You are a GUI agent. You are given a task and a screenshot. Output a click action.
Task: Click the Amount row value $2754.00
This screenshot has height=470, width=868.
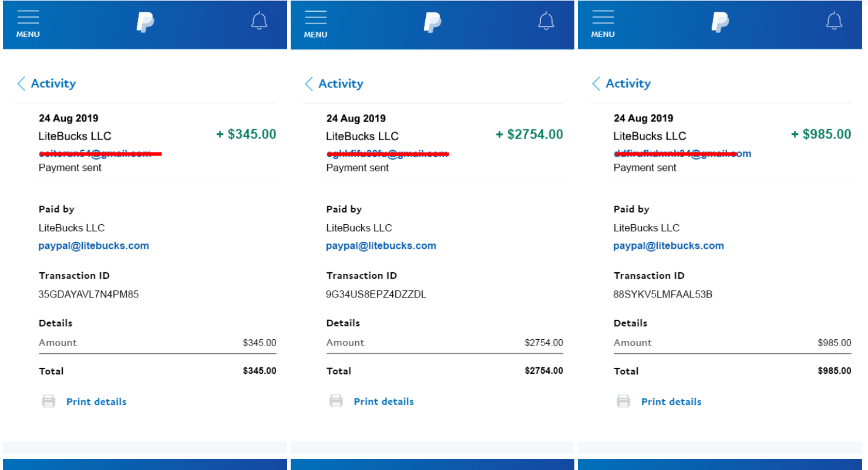point(544,343)
